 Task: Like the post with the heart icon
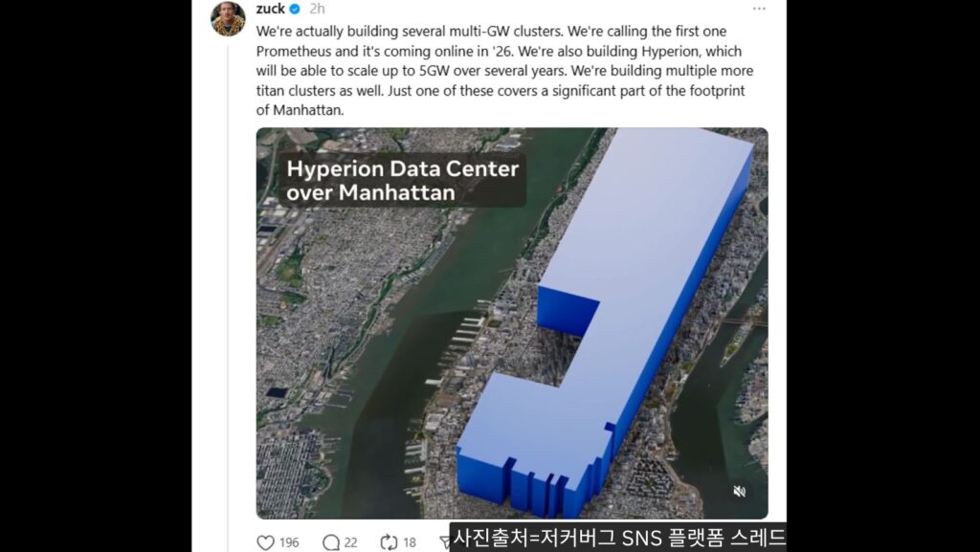click(266, 542)
